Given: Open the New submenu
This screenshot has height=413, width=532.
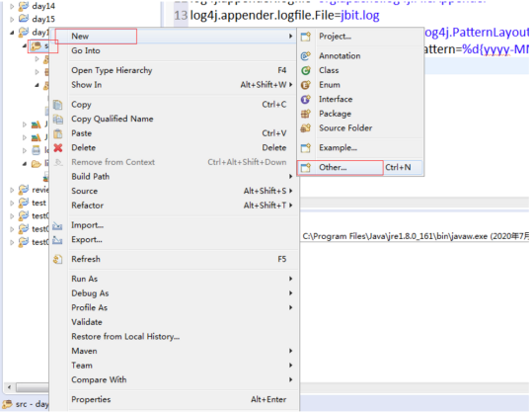Looking at the screenshot, I should coord(175,36).
